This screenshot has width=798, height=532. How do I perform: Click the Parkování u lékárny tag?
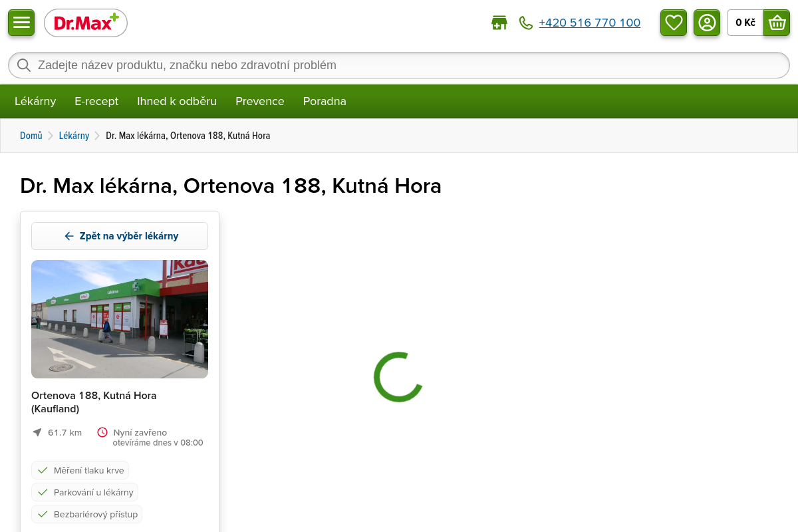[85, 492]
